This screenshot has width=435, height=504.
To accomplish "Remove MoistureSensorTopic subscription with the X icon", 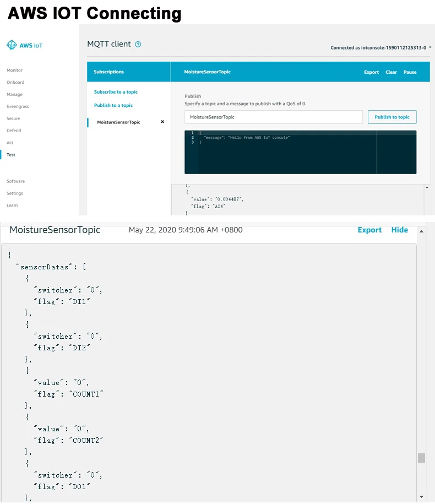I will pyautogui.click(x=162, y=122).
